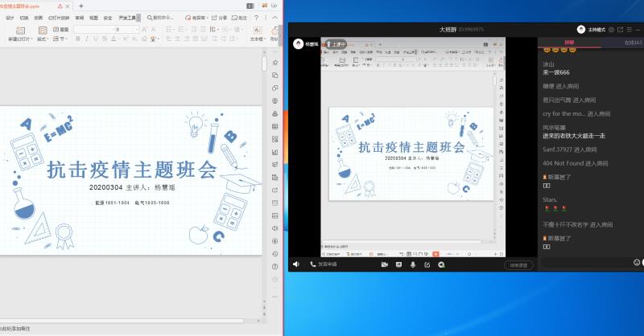Switch to the 视图 ribbon tab
Screen dimensions: 644x336
(93, 17)
